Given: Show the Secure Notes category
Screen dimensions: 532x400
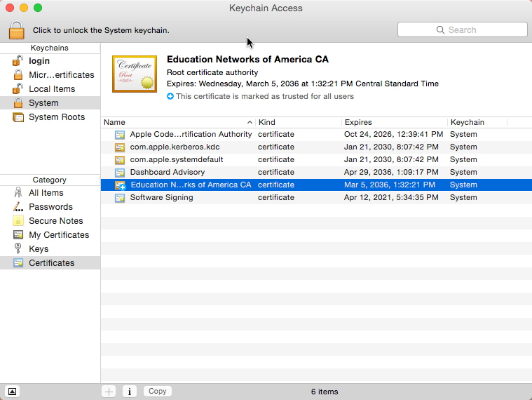Looking at the screenshot, I should [x=55, y=221].
